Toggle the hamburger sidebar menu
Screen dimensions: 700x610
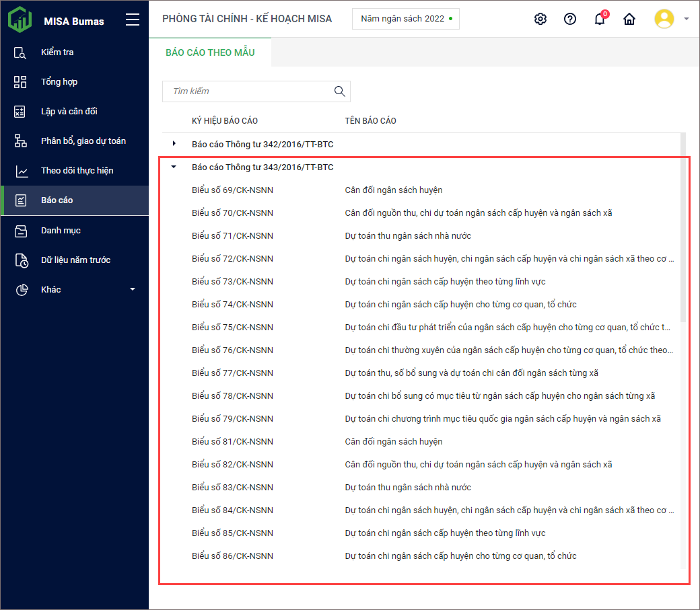click(x=133, y=20)
